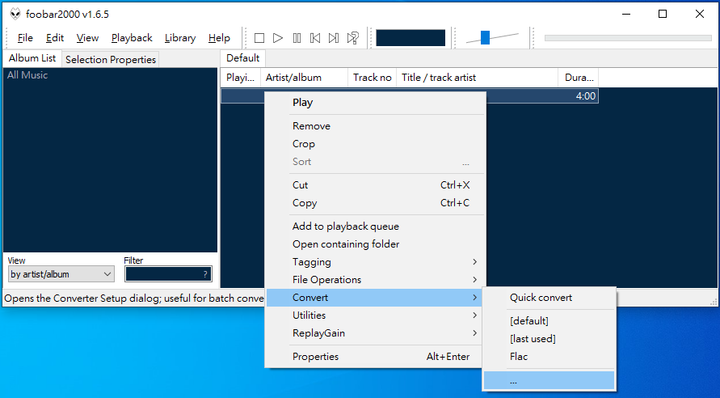Select the Default playlist tab

coord(242,58)
